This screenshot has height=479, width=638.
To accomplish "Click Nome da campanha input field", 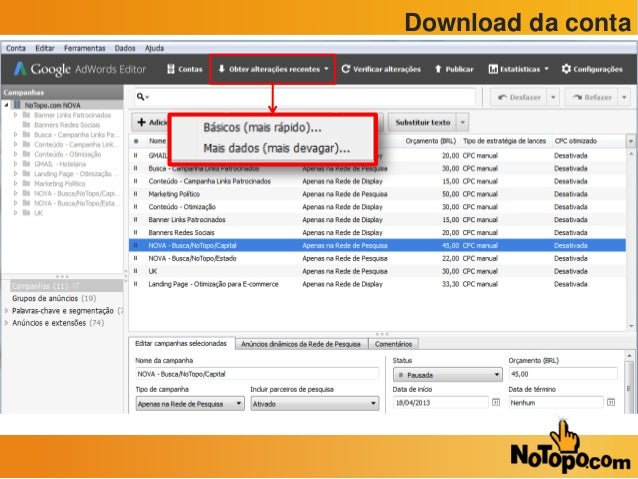I will pyautogui.click(x=257, y=374).
